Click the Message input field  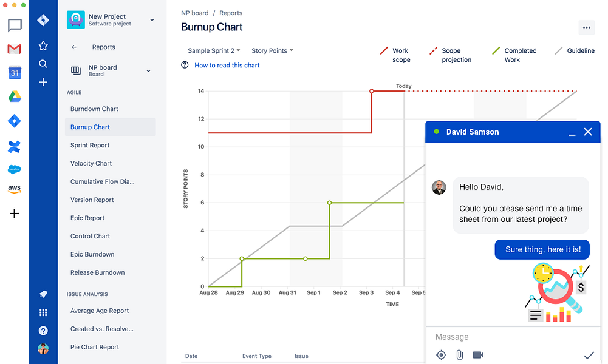click(x=513, y=337)
